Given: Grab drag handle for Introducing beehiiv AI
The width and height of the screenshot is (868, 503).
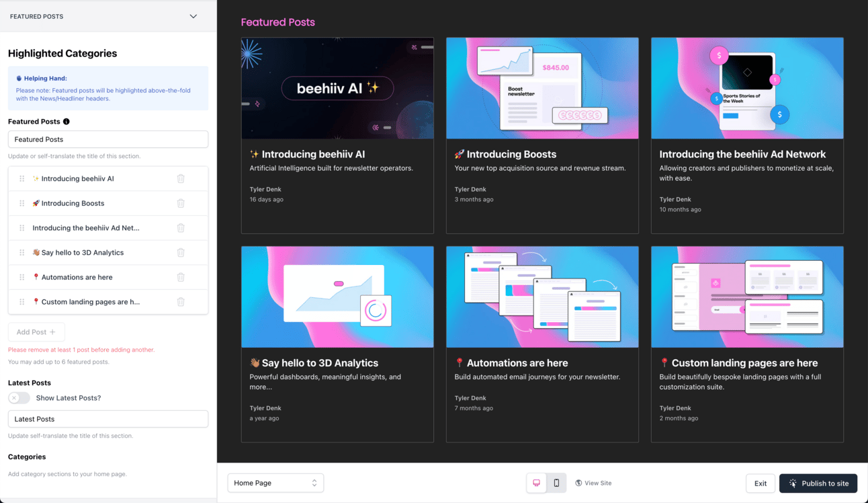Looking at the screenshot, I should click(22, 179).
